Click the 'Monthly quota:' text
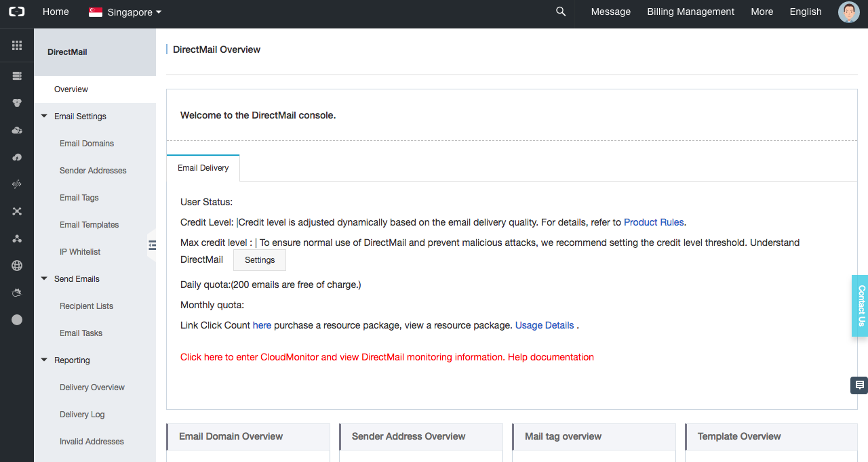The width and height of the screenshot is (868, 462). tap(212, 305)
